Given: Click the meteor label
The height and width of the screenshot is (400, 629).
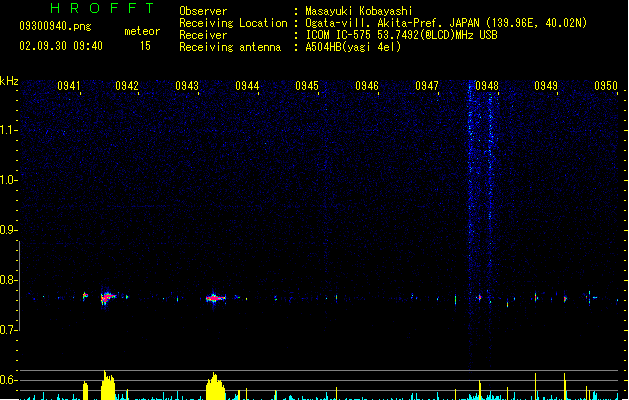Looking at the screenshot, I should [142, 31].
